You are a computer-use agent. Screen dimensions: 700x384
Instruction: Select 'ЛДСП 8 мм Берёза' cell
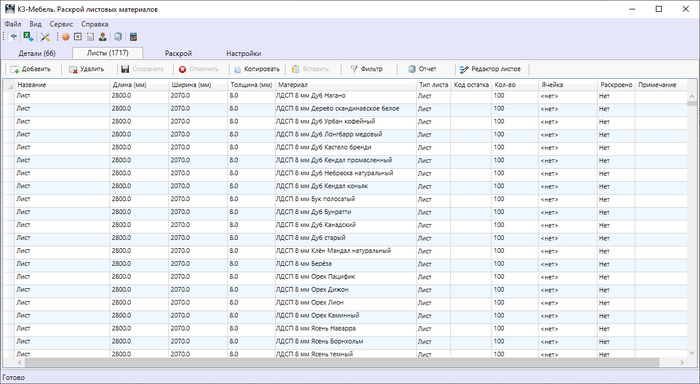[346, 264]
